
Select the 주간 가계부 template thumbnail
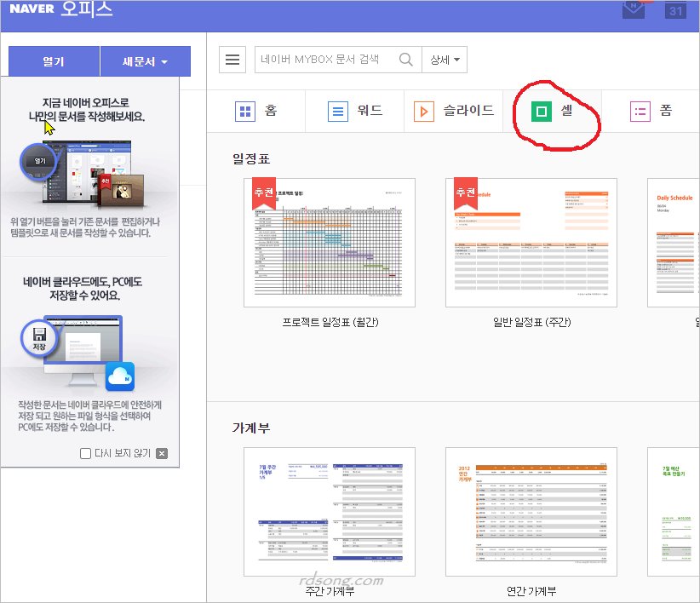coord(330,511)
